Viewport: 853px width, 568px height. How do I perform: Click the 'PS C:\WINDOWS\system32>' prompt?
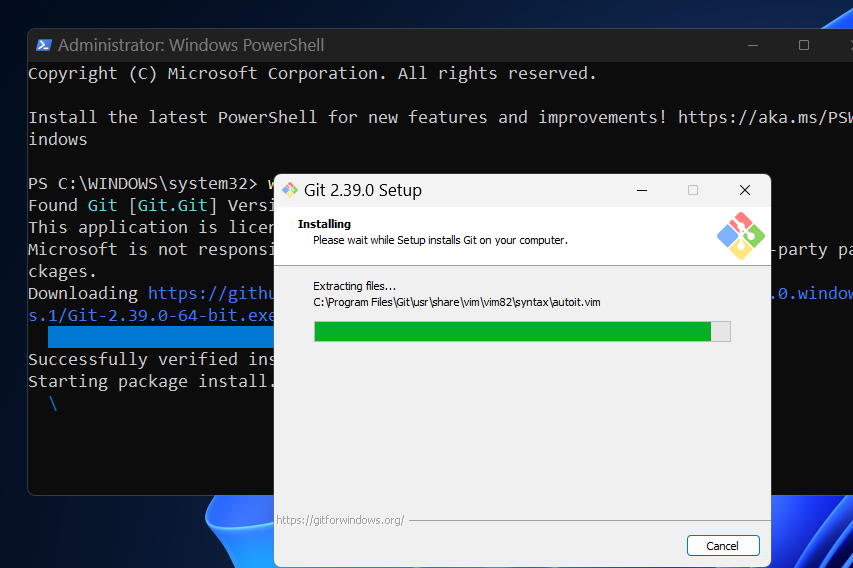(x=143, y=184)
